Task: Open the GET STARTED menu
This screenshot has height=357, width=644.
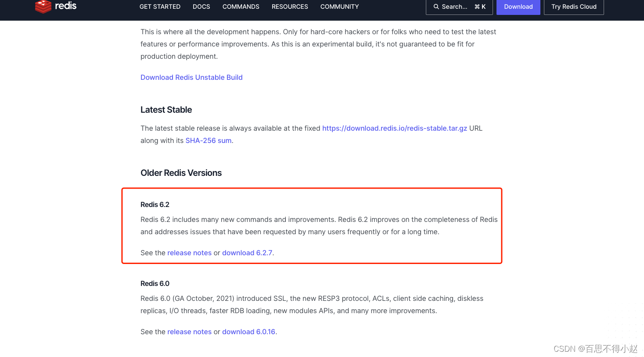Action: [x=160, y=7]
